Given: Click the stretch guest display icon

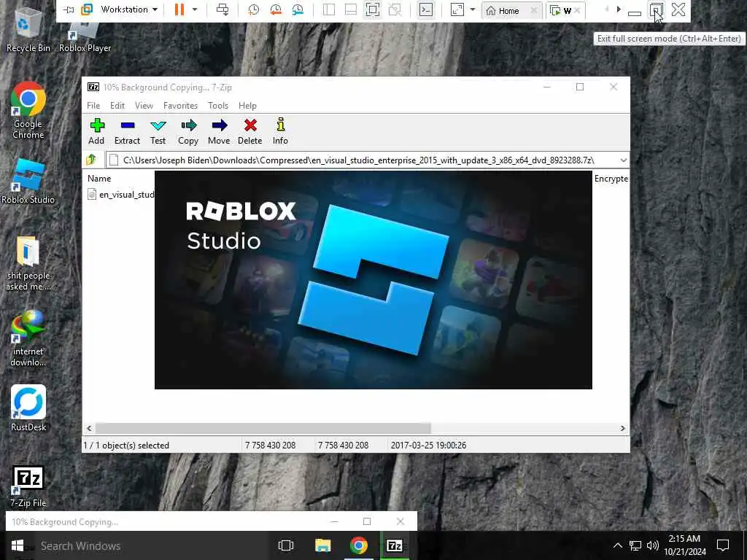Looking at the screenshot, I should click(x=457, y=9).
